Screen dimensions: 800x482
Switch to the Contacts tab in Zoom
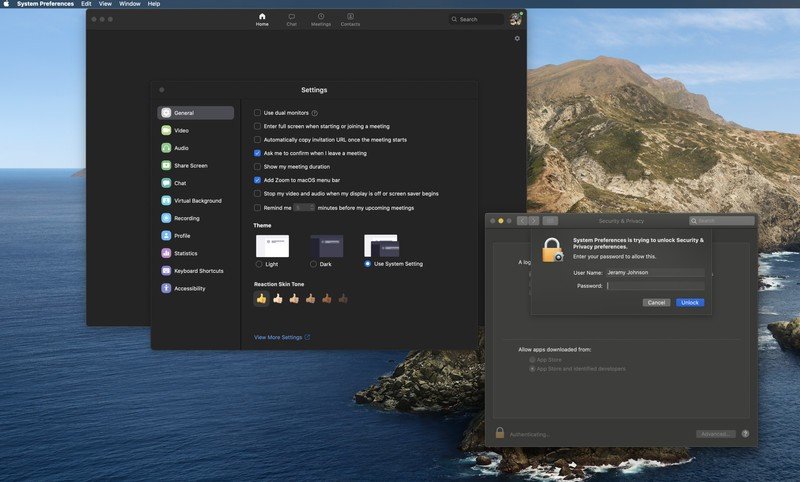pyautogui.click(x=350, y=19)
